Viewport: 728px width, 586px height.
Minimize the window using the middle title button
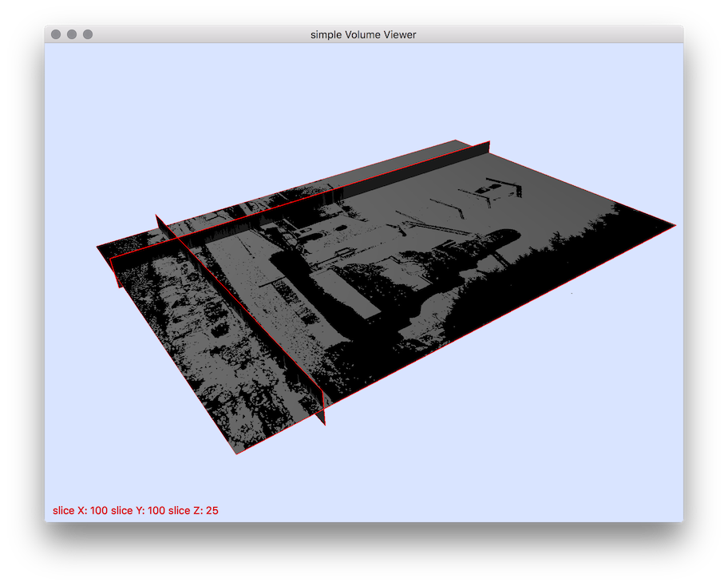[x=72, y=34]
